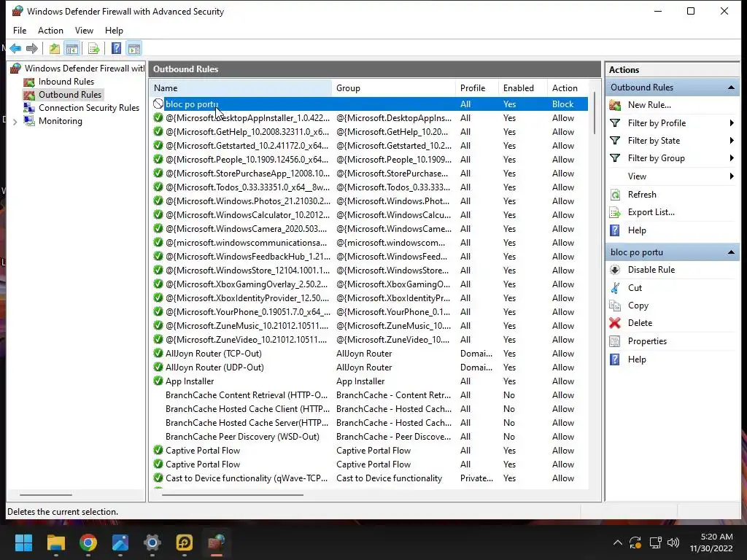Click the Export List icon in Actions
The height and width of the screenshot is (560, 747).
coord(615,212)
